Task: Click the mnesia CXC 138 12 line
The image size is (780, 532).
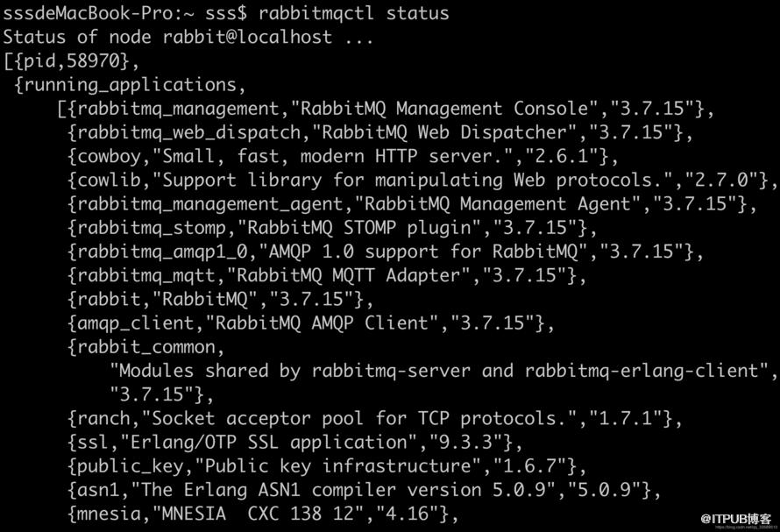Action: click(x=263, y=514)
